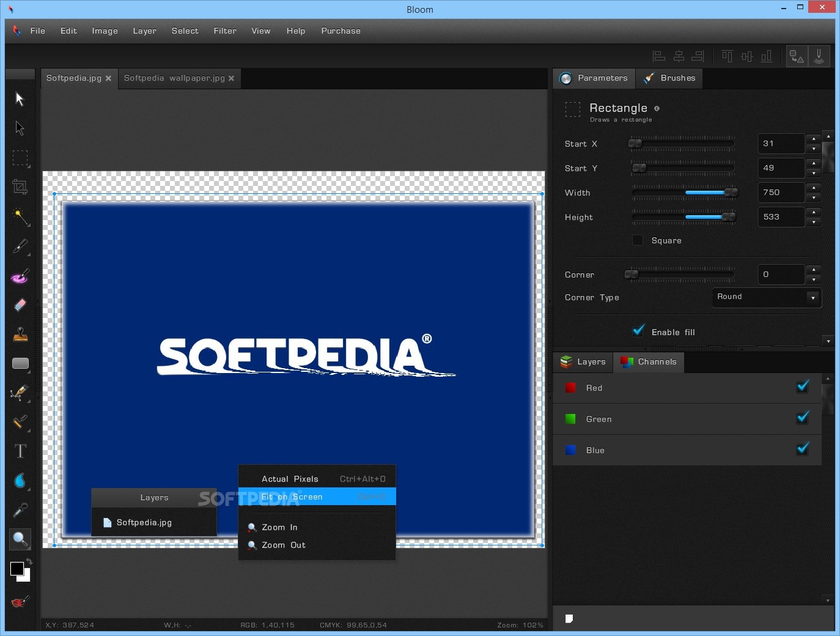Click the Purchase menu item
The width and height of the screenshot is (840, 636).
pos(341,31)
